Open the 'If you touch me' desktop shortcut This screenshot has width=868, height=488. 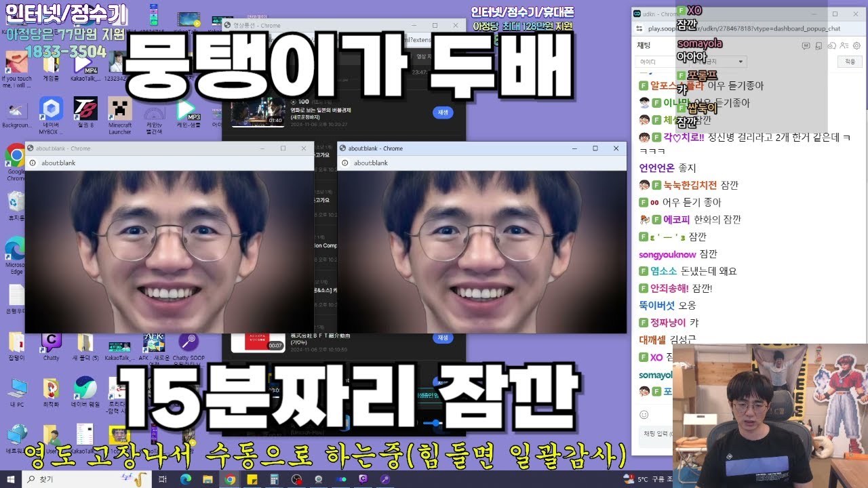(16, 70)
